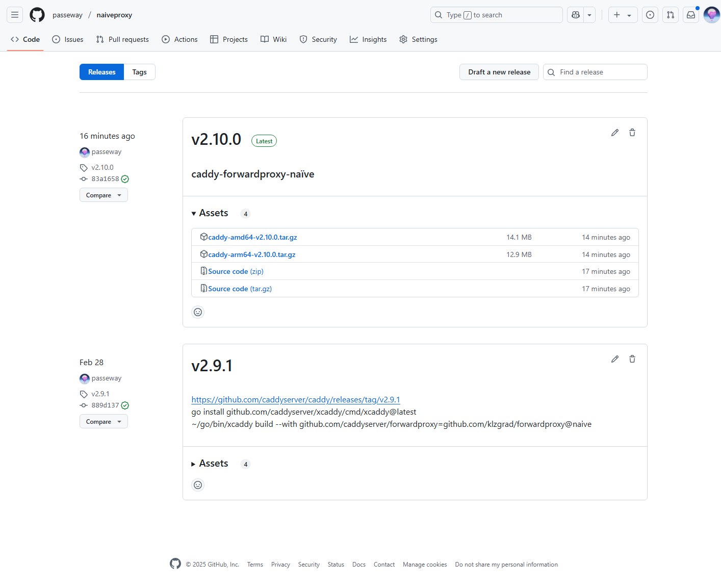Switch to the Code tab
The height and width of the screenshot is (588, 721).
(25, 39)
